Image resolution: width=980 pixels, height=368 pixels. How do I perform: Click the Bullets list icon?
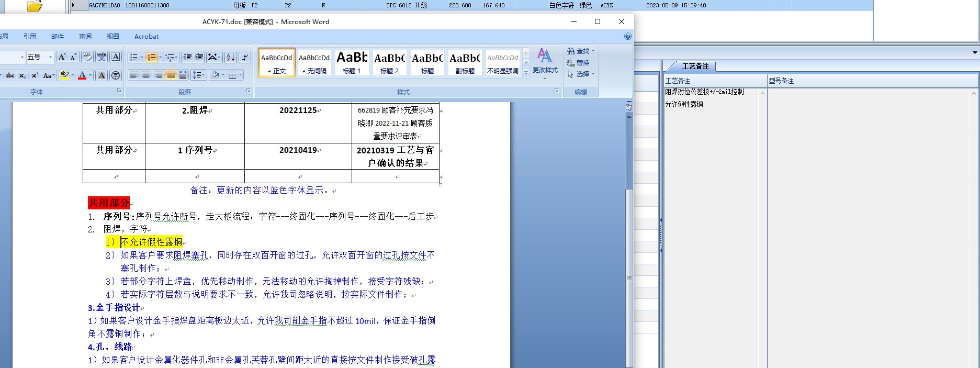(134, 57)
